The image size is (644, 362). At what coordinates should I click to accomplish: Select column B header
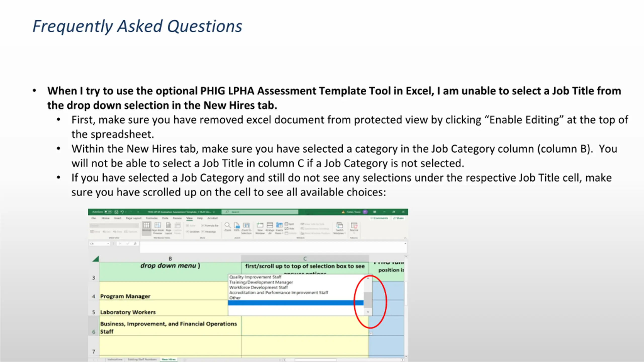tap(170, 259)
